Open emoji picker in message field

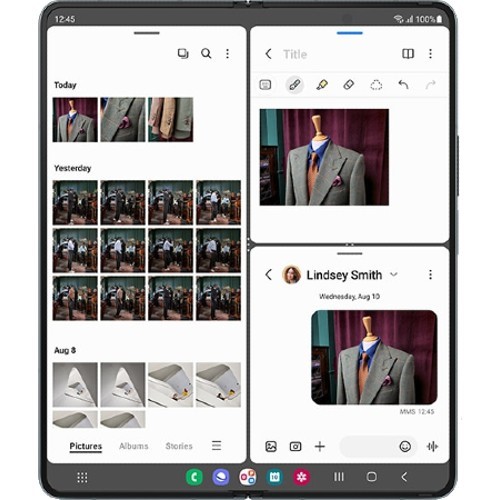pyautogui.click(x=405, y=446)
